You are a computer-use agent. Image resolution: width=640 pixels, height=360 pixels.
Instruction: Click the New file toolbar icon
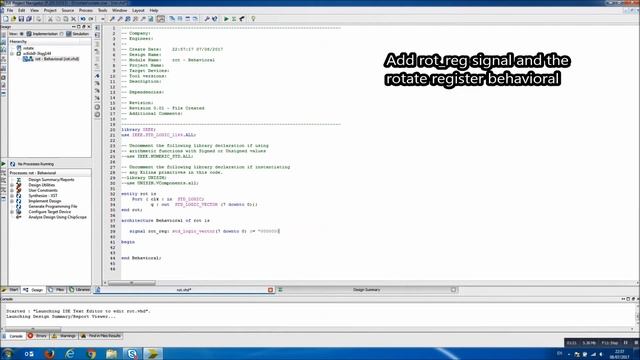[5, 19]
